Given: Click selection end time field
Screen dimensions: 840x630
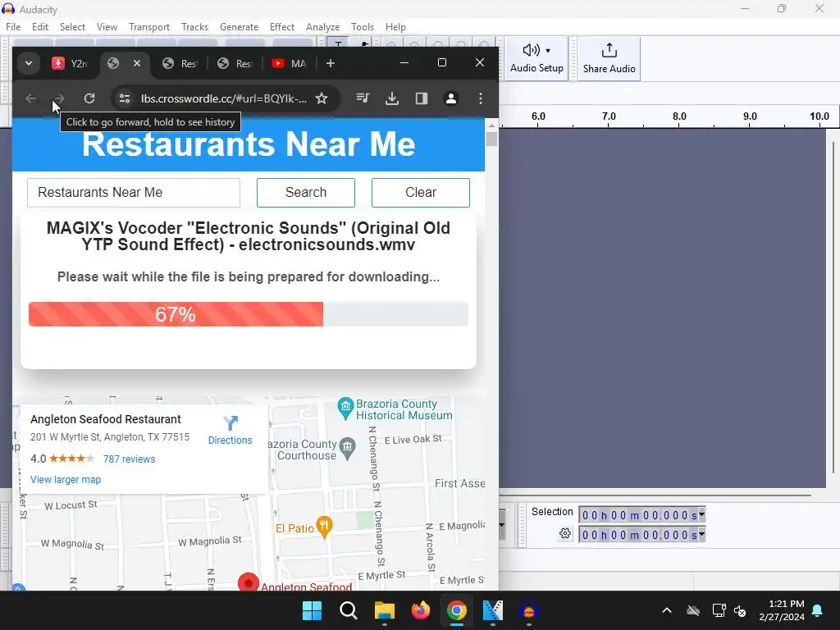Looking at the screenshot, I should click(x=638, y=535).
